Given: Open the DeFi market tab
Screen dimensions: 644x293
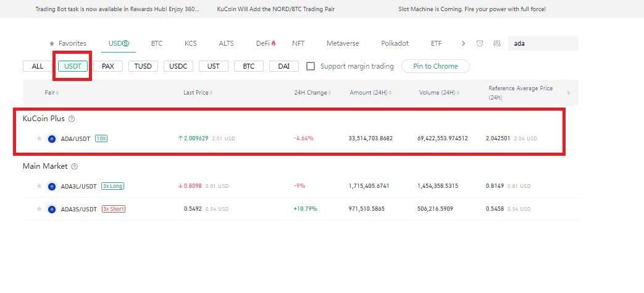Looking at the screenshot, I should coord(266,43).
